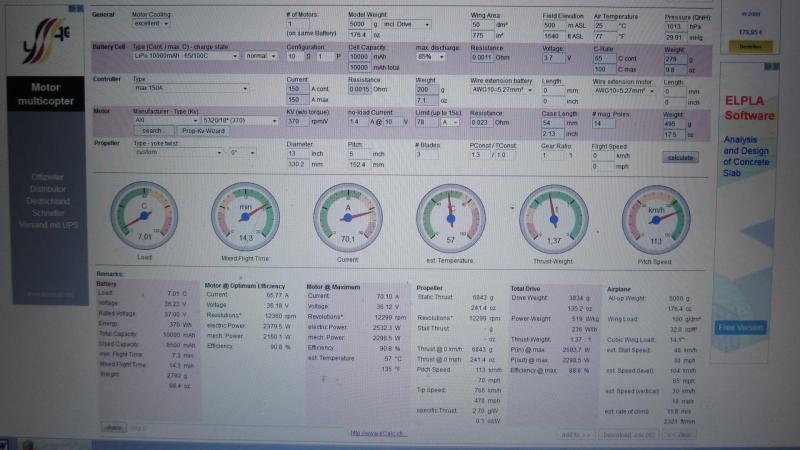Click the Pitch Speed gauge
Screen dimensions: 800x450
(656, 216)
